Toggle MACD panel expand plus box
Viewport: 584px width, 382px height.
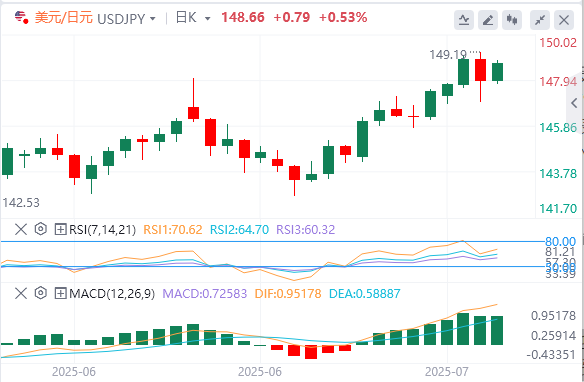click(x=60, y=293)
